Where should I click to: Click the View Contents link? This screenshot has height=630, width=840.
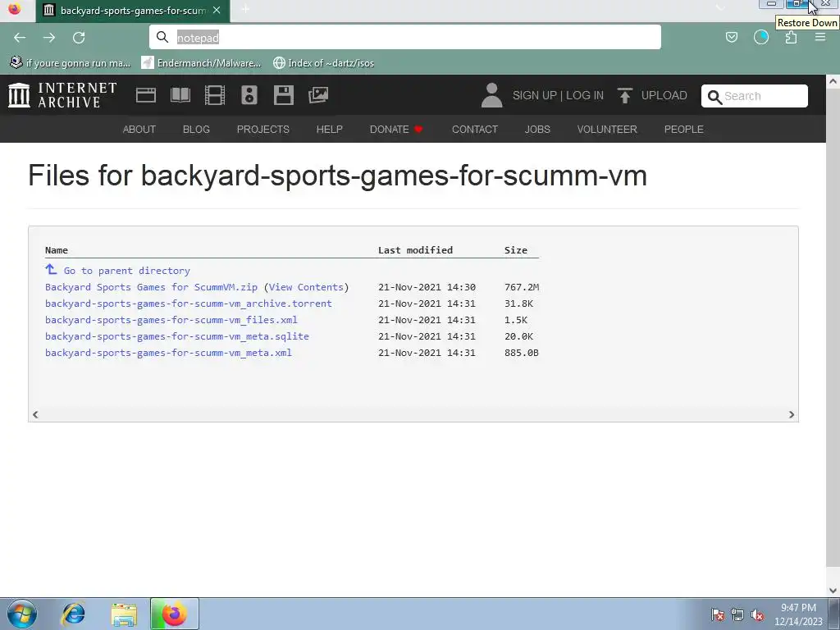coord(306,287)
